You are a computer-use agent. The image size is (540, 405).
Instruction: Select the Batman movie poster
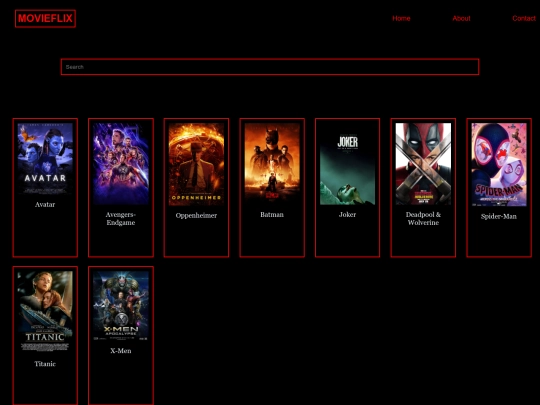[272, 164]
